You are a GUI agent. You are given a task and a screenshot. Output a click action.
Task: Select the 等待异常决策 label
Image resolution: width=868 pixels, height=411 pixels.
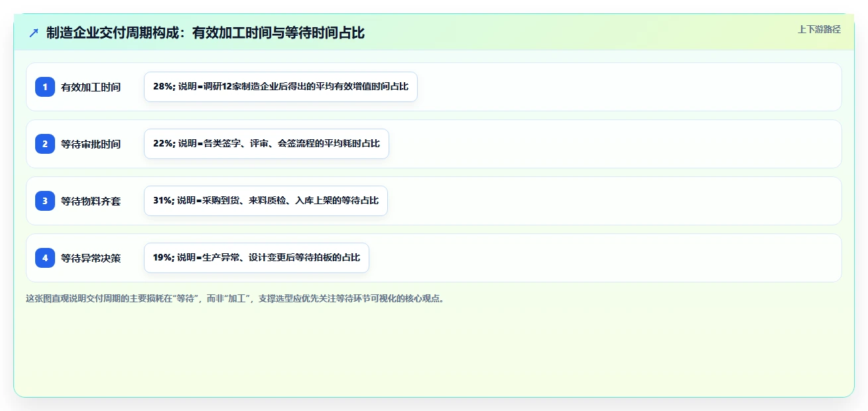click(91, 258)
